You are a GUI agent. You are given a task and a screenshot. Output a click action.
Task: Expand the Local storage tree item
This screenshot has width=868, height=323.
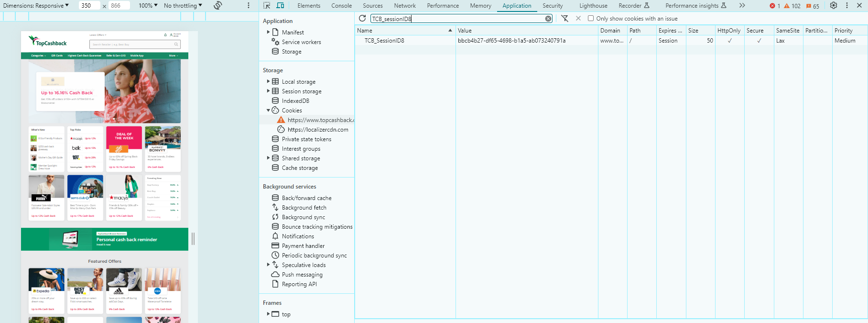click(268, 82)
